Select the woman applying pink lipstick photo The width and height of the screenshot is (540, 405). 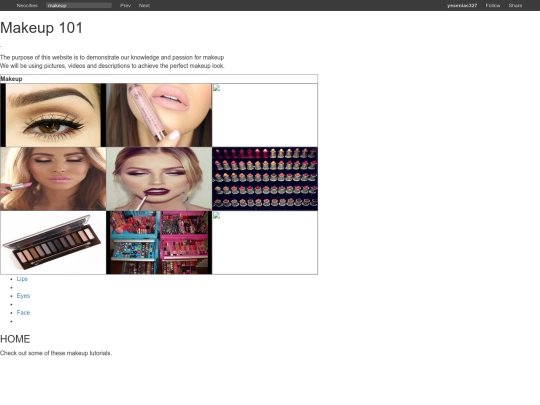point(53,179)
